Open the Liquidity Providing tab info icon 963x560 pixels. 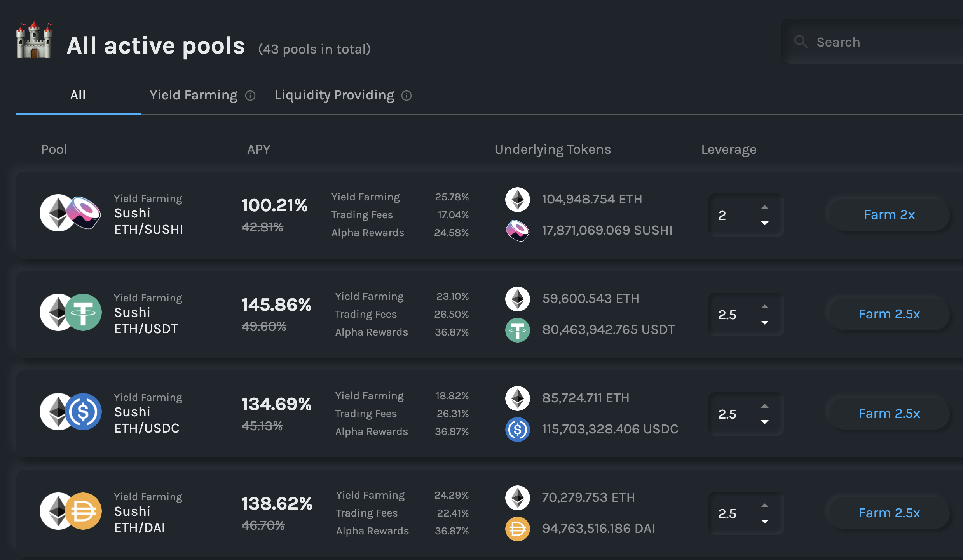coord(406,96)
